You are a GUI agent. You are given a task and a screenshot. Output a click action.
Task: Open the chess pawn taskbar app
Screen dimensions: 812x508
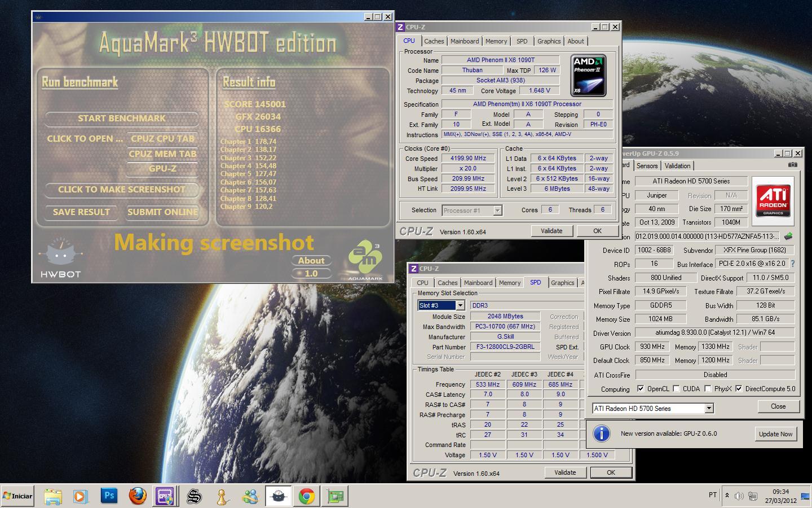(222, 496)
